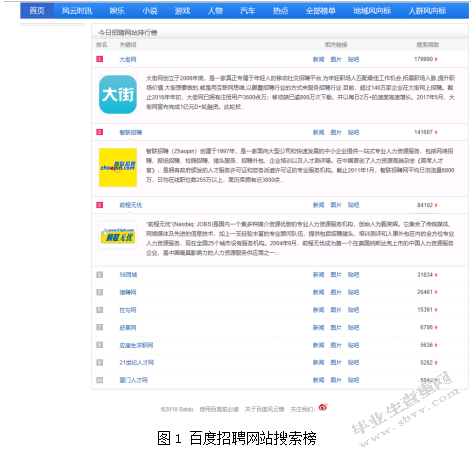The height and width of the screenshot is (453, 471).
Task: Open the 智联招聘 keyword link
Action: [x=131, y=132]
